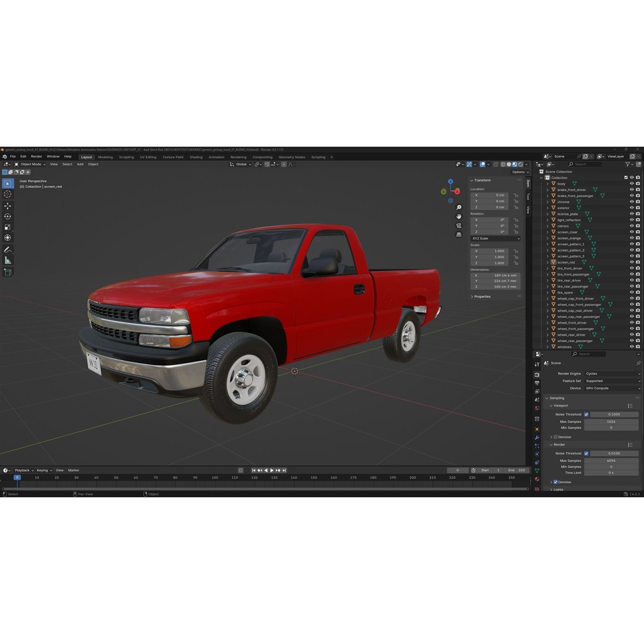Switch to the UV Editing workspace tab
This screenshot has height=644, width=644.
pyautogui.click(x=148, y=157)
